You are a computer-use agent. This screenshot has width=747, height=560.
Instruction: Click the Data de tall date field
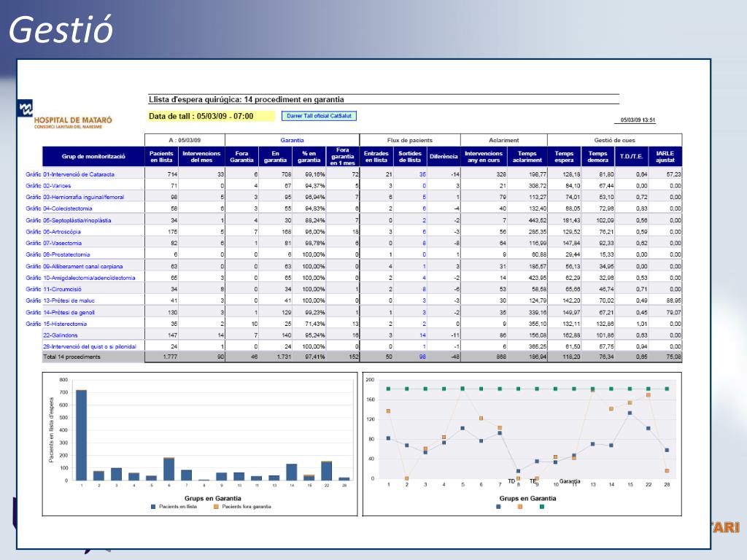point(211,116)
